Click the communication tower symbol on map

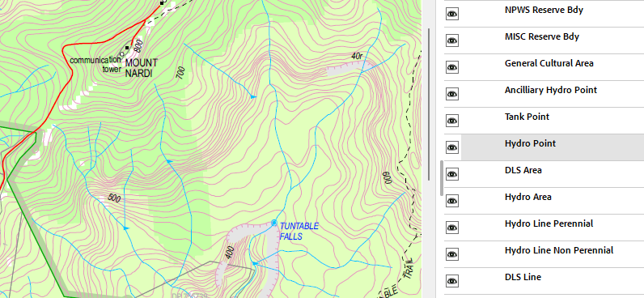click(x=121, y=54)
